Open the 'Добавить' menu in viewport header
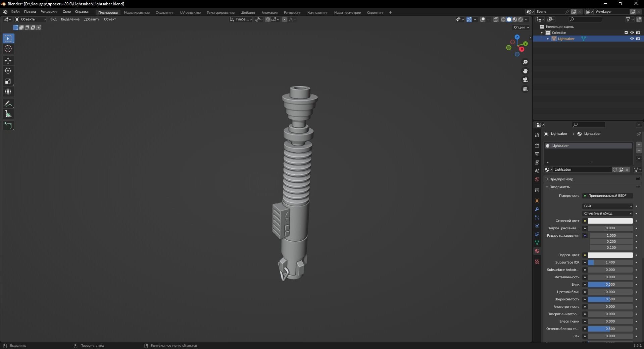Screen dimensions: 644x349 (x=92, y=19)
